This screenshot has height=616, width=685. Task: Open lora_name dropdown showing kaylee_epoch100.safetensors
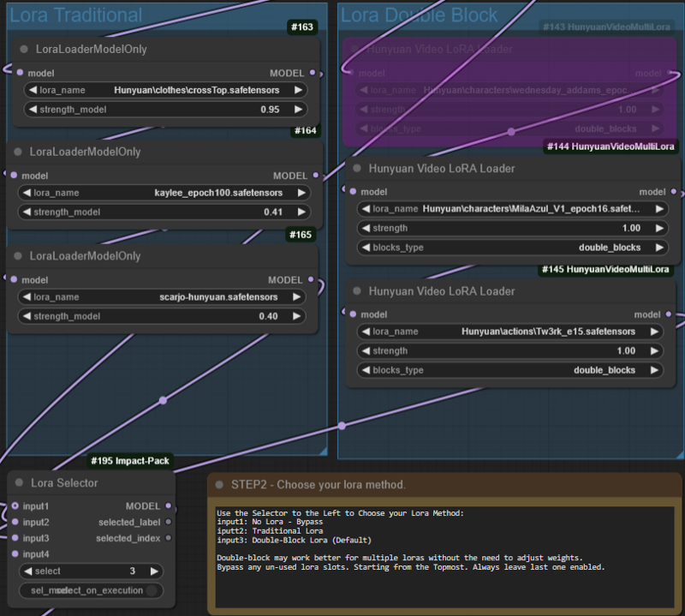pos(164,193)
